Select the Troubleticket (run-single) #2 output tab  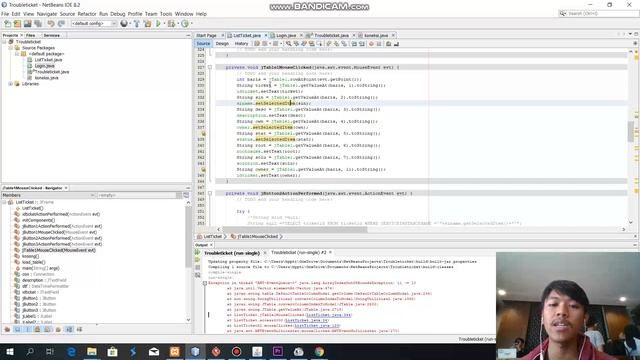tap(299, 253)
